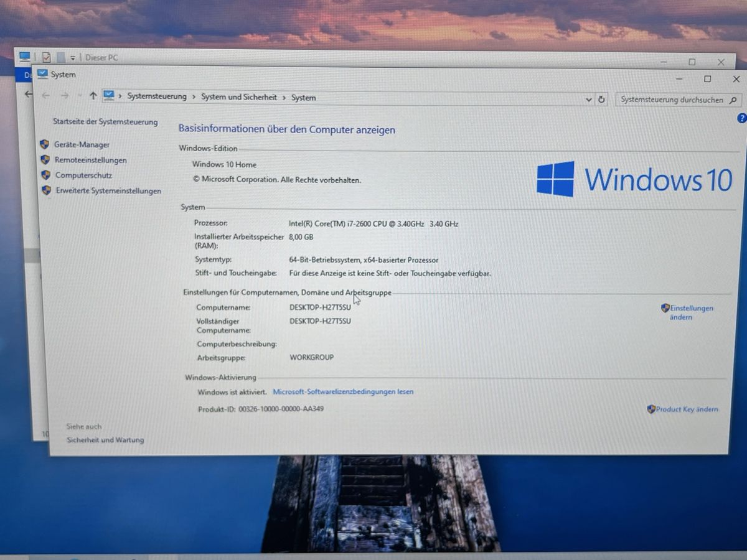Click the WORKGROUP value
747x560 pixels.
click(312, 357)
